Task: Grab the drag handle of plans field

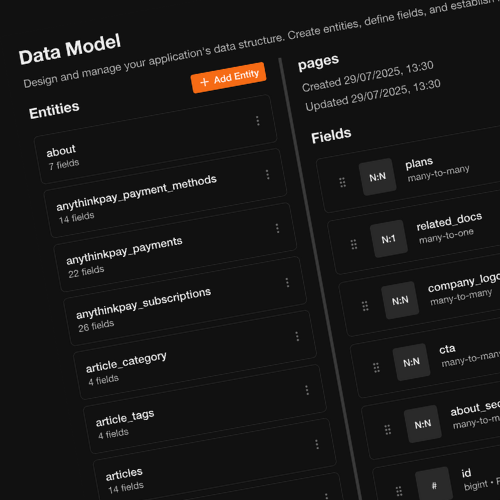Action: (342, 182)
